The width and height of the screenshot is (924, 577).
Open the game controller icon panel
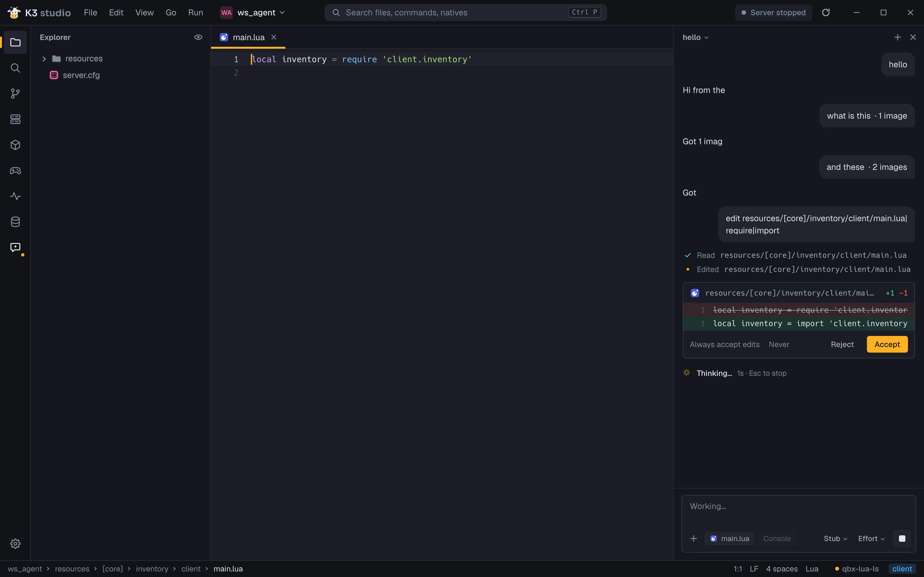[15, 171]
